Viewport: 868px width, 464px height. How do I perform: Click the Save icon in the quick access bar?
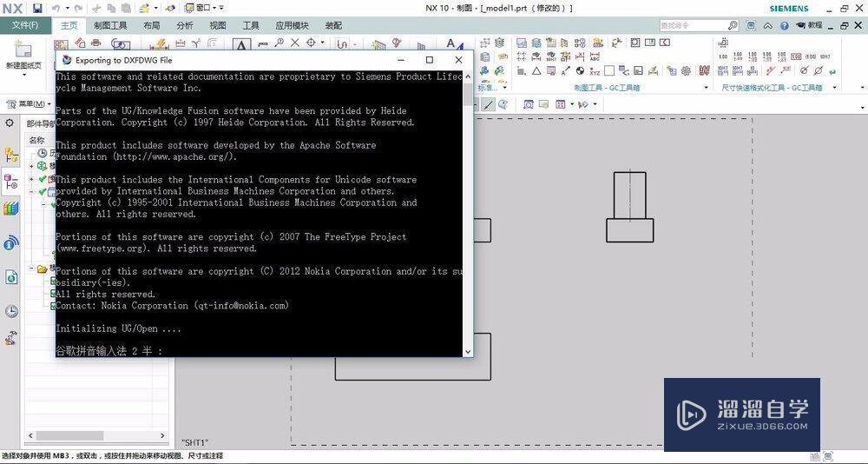[37, 8]
